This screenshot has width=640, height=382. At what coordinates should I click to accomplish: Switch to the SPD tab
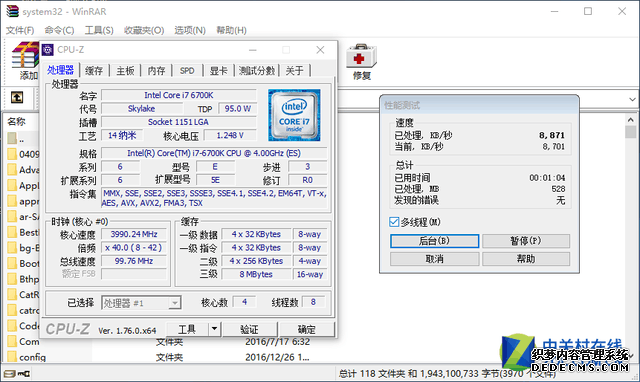click(187, 71)
